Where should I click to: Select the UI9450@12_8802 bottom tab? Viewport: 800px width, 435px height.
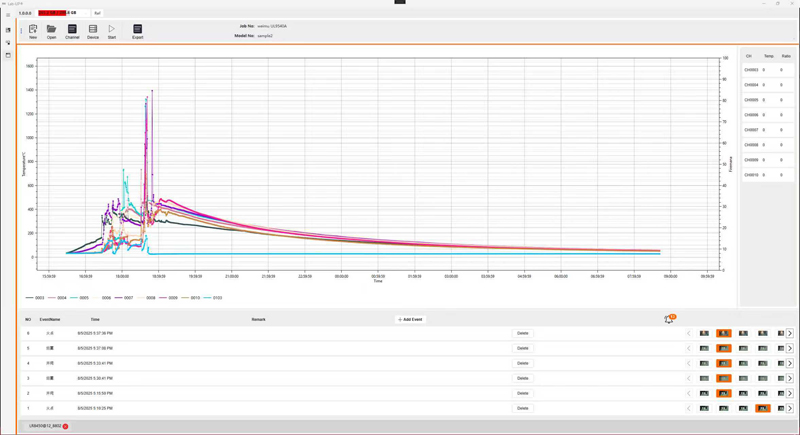click(44, 426)
